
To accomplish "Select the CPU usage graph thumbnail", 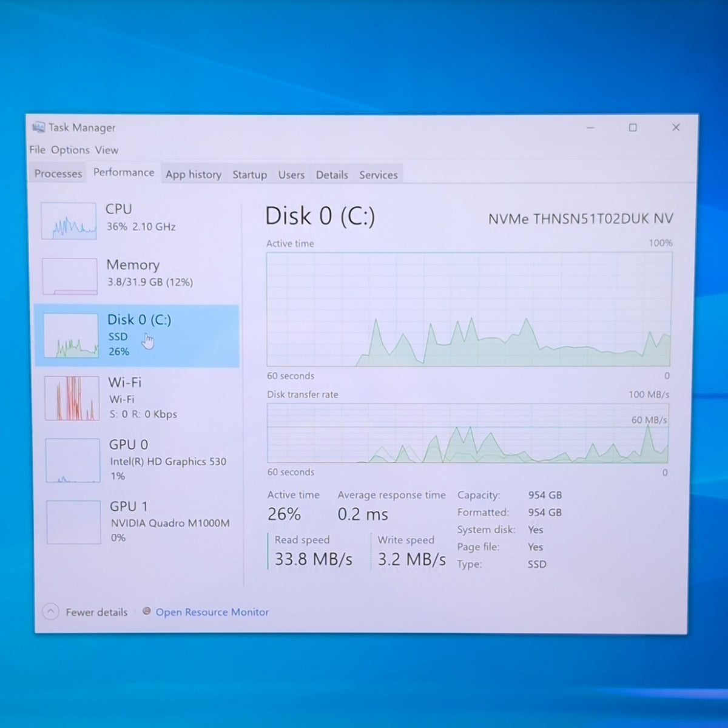I will (x=69, y=221).
